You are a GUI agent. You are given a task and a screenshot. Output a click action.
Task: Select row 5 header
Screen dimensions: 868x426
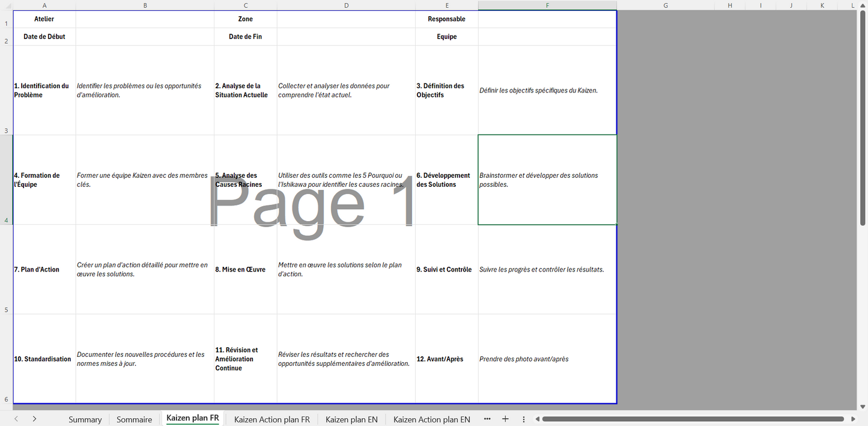6,310
